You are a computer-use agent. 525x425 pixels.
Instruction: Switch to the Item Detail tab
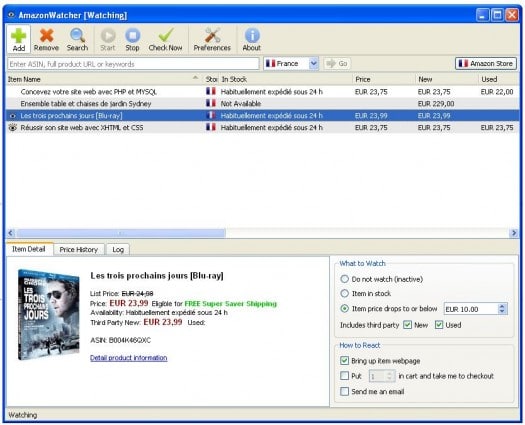pos(29,249)
